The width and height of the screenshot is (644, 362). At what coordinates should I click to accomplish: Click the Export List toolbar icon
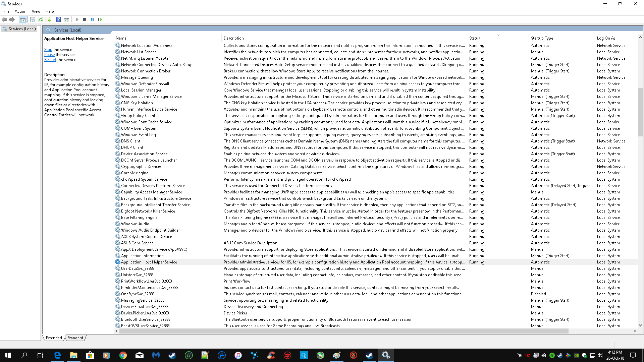point(48,19)
